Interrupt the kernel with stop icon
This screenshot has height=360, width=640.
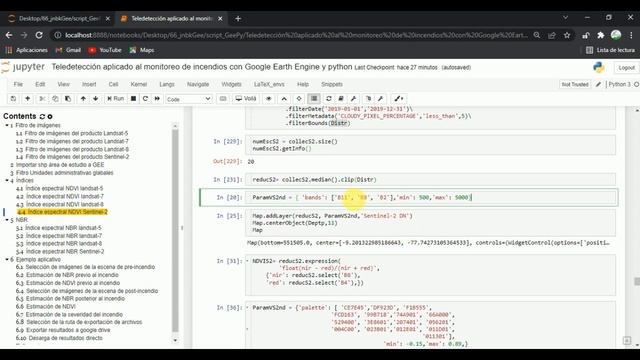pyautogui.click(x=133, y=99)
